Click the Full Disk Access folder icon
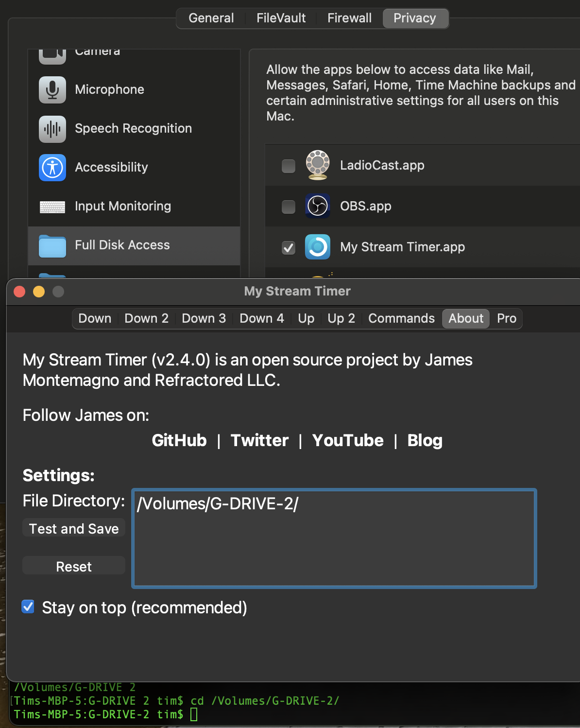This screenshot has height=728, width=580. [x=52, y=245]
